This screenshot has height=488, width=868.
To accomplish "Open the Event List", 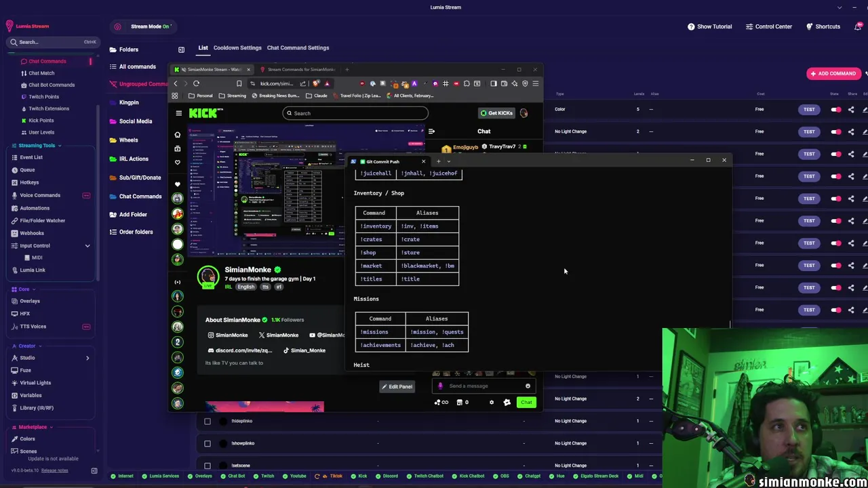I will click(x=31, y=157).
